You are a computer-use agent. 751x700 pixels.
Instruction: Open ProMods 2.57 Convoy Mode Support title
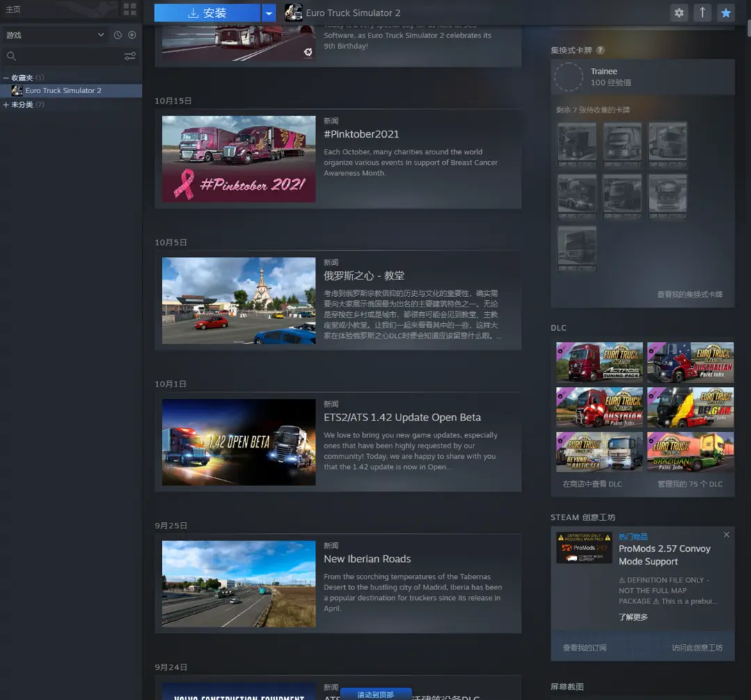(664, 555)
